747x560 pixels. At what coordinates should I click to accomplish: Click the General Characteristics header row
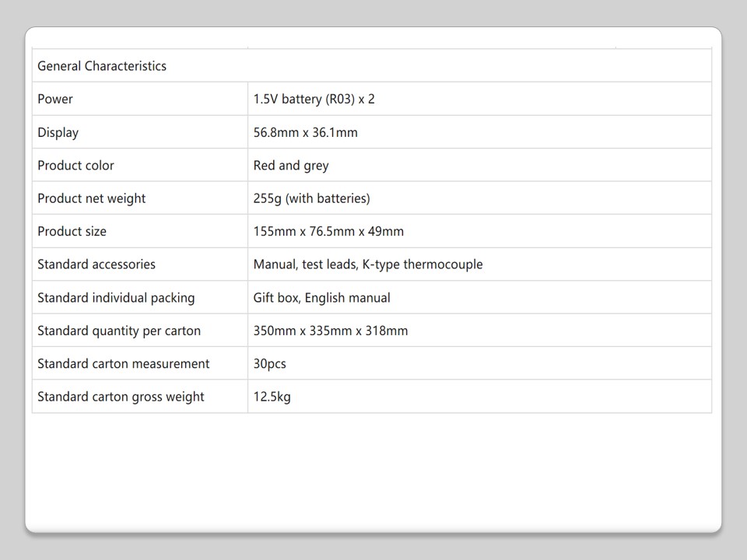(x=102, y=66)
